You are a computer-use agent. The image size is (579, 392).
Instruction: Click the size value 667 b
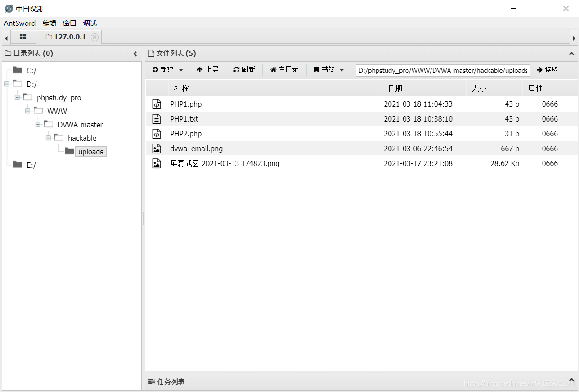510,149
